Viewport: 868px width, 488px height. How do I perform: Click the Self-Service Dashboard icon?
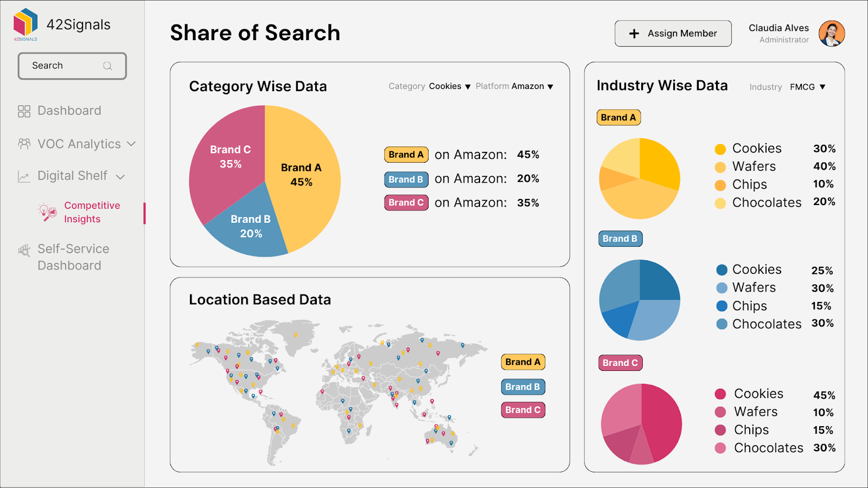pyautogui.click(x=23, y=249)
